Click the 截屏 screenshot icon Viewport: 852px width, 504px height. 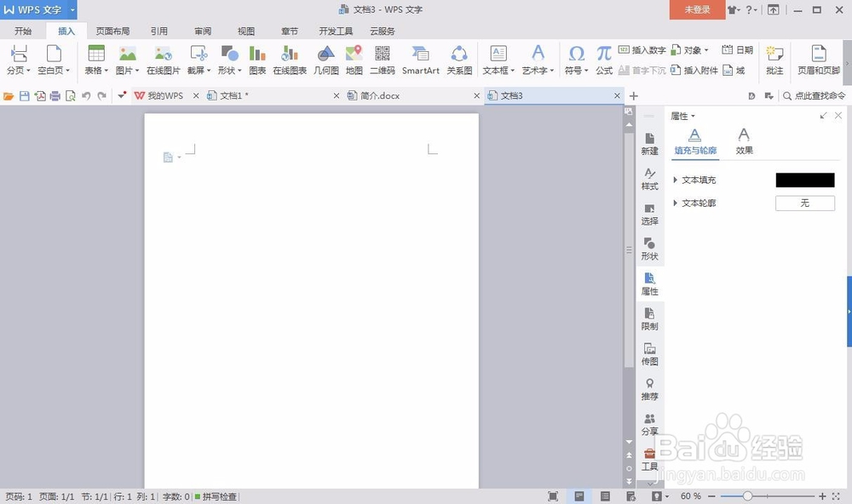(x=199, y=54)
